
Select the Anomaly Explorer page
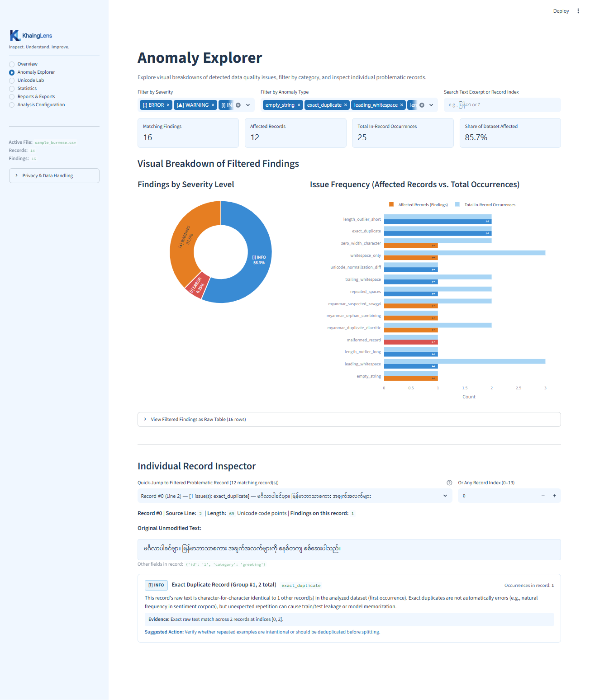coord(32,72)
